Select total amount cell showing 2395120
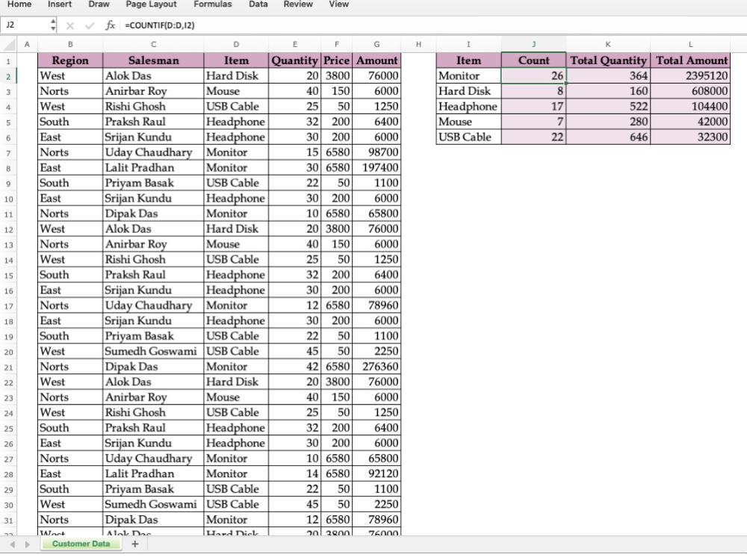 [x=690, y=75]
